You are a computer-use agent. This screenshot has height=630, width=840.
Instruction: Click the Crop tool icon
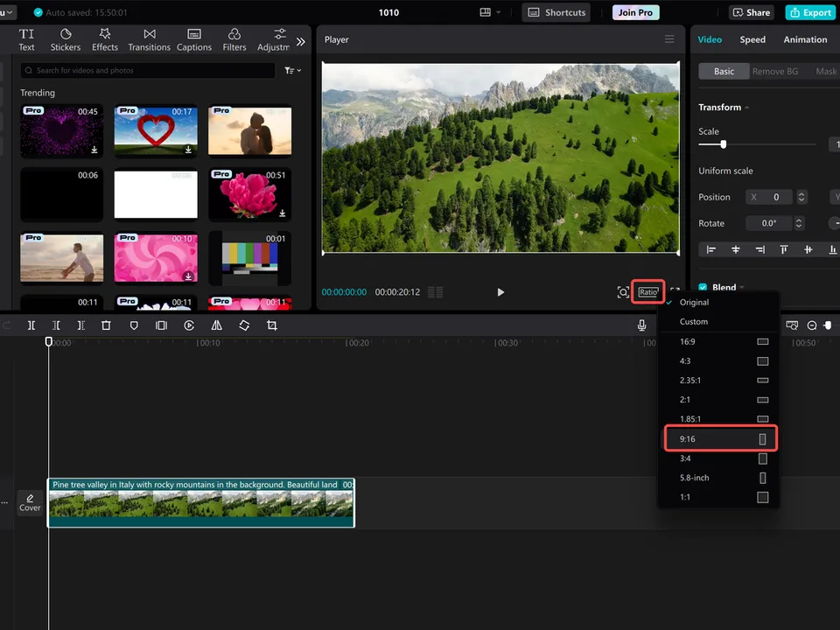pos(271,325)
